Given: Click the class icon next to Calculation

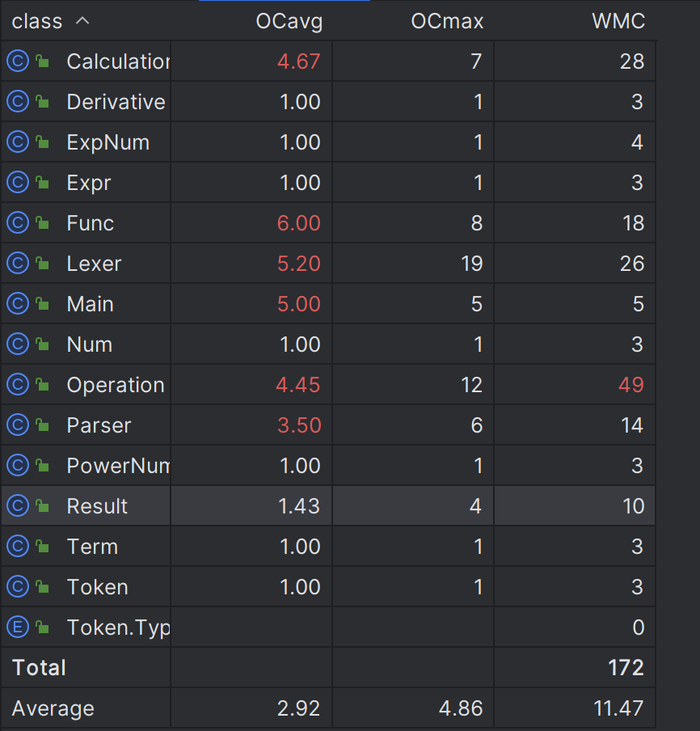Looking at the screenshot, I should coord(18,61).
